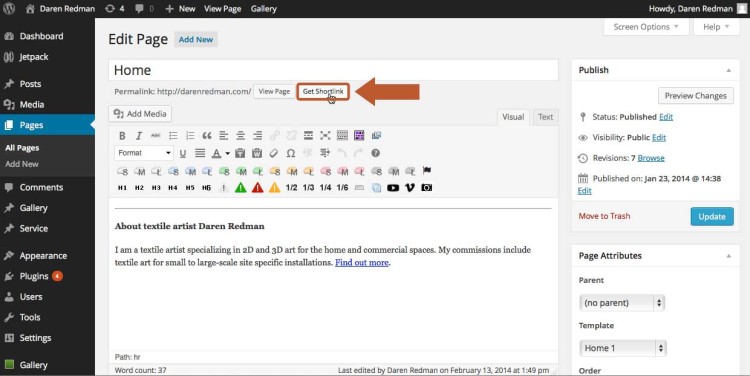Screen dimensions: 750x376
Task: Collapse the Page Attributes box
Action: tap(728, 256)
